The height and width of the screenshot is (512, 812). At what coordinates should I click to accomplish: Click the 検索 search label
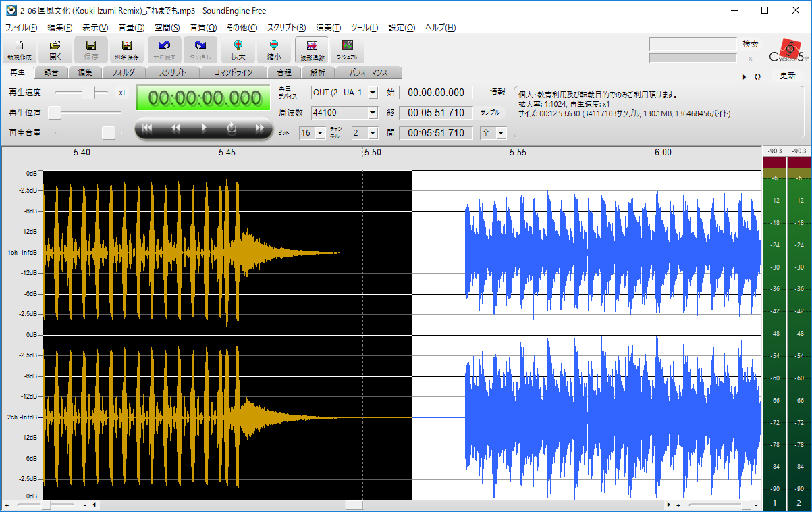pyautogui.click(x=751, y=43)
